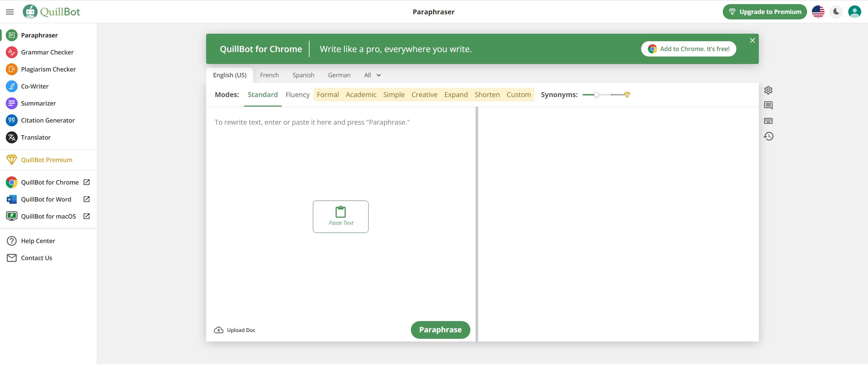Click the Paste Text button
This screenshot has width=868, height=365.
coord(340,217)
